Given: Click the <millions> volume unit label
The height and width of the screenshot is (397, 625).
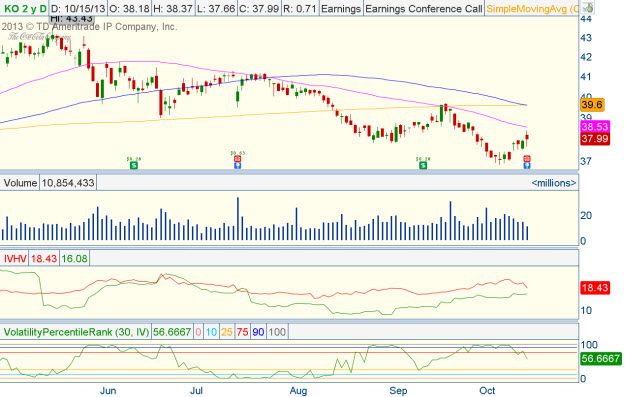Looking at the screenshot, I should (x=554, y=183).
